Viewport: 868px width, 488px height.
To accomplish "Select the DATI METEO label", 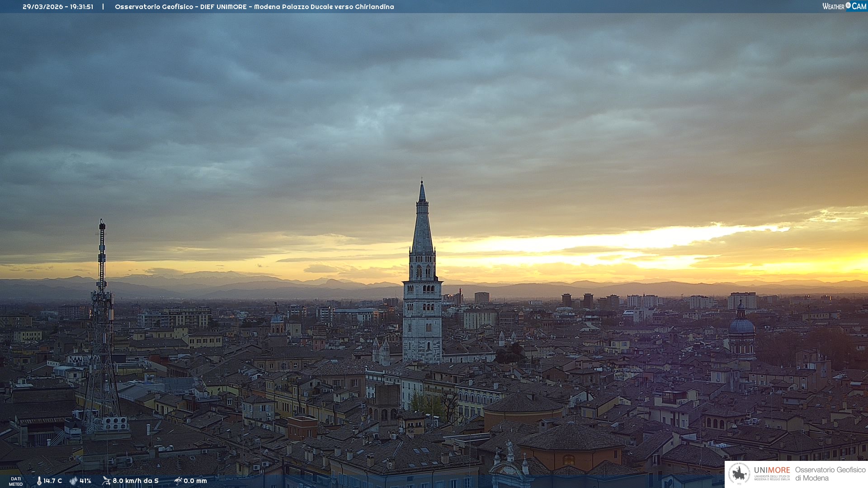I will [16, 481].
